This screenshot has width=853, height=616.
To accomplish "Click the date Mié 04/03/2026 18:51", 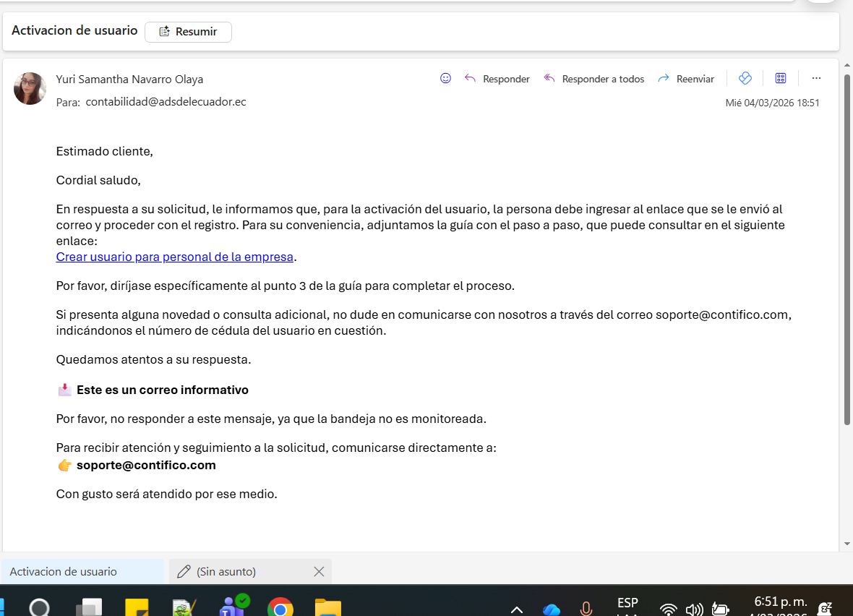I will pos(772,103).
